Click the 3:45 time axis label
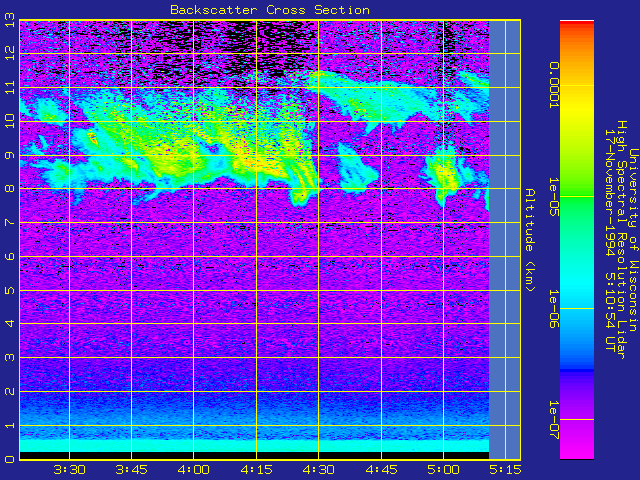640x480 pixels. pyautogui.click(x=131, y=470)
